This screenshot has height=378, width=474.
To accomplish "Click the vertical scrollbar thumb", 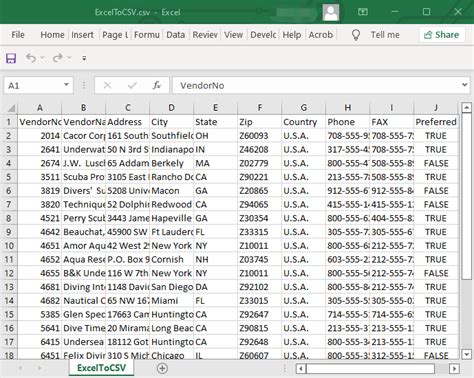I will [x=466, y=196].
